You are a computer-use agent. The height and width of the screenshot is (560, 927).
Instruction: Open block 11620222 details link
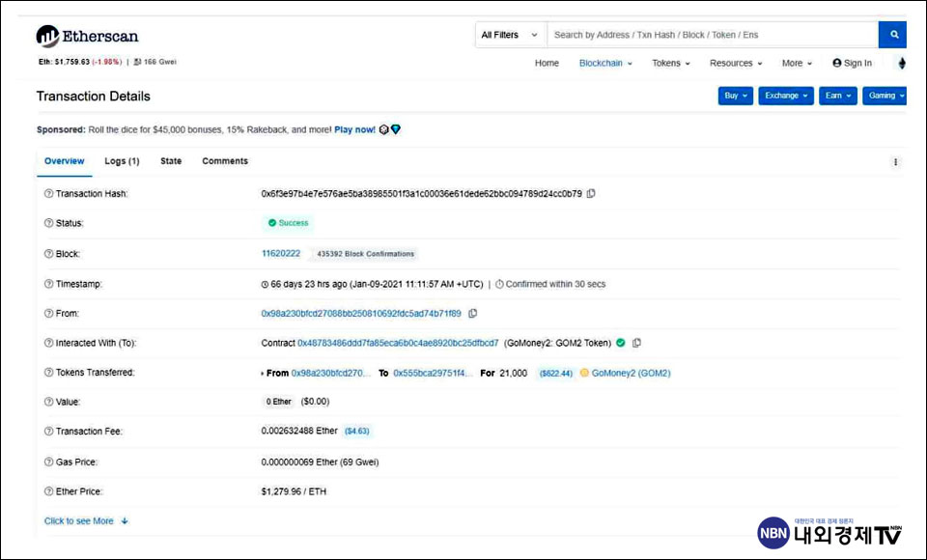280,253
